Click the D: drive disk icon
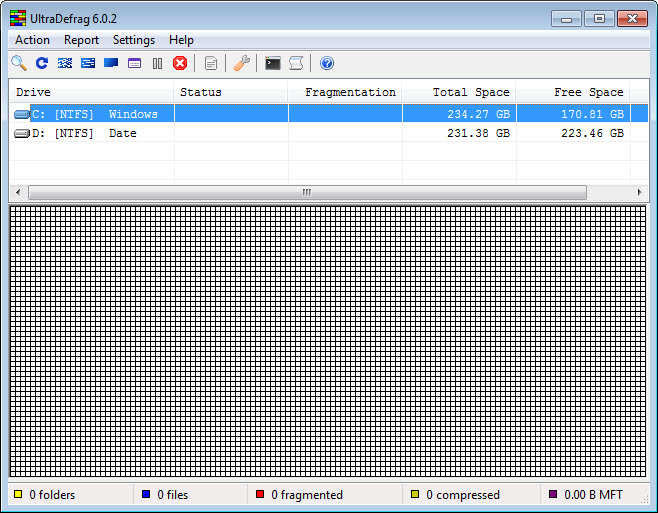This screenshot has height=513, width=658. point(21,133)
